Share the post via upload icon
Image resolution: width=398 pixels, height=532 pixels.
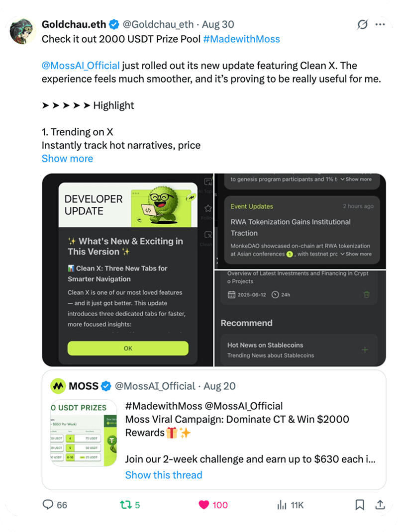tap(380, 505)
